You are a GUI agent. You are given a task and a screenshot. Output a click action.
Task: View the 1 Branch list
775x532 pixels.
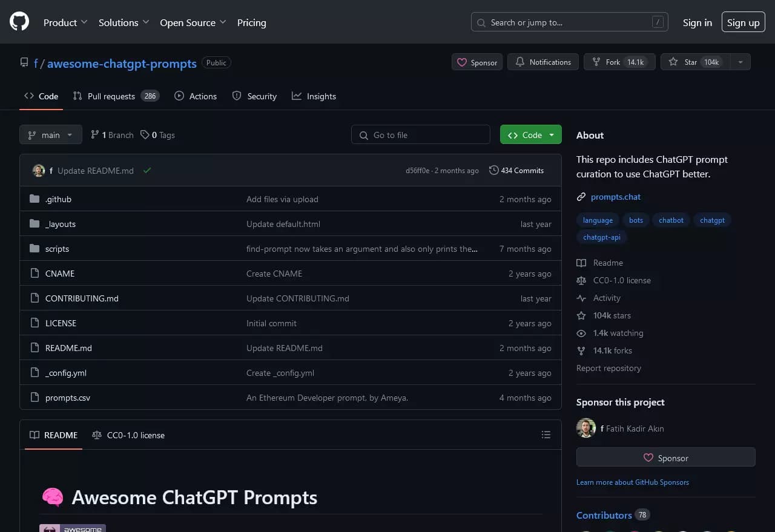[x=112, y=135]
